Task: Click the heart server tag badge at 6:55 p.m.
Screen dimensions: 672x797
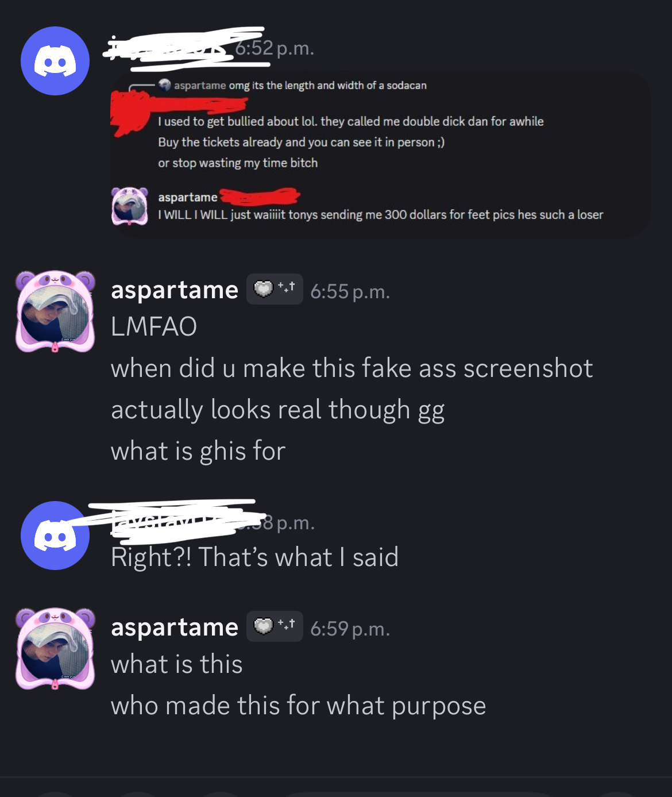Action: (275, 289)
